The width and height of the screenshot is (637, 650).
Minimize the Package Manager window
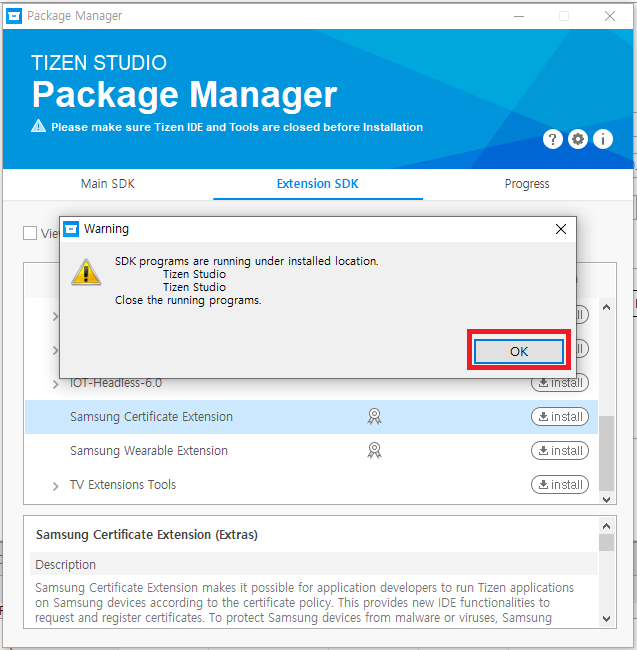pos(519,16)
